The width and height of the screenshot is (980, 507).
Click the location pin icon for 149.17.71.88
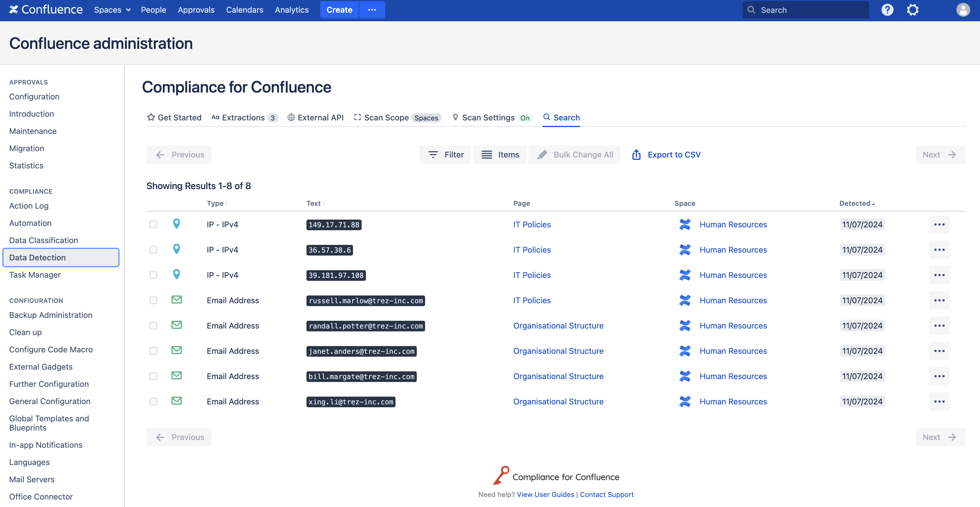coord(176,224)
